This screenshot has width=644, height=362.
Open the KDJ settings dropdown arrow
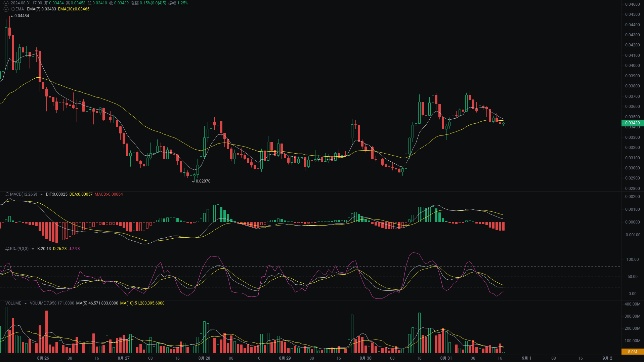pyautogui.click(x=33, y=249)
